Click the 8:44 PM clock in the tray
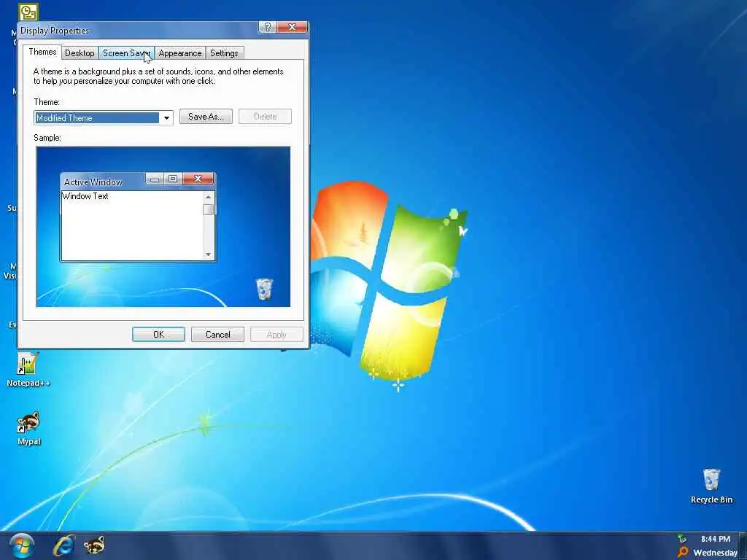The image size is (747, 560). pyautogui.click(x=716, y=539)
